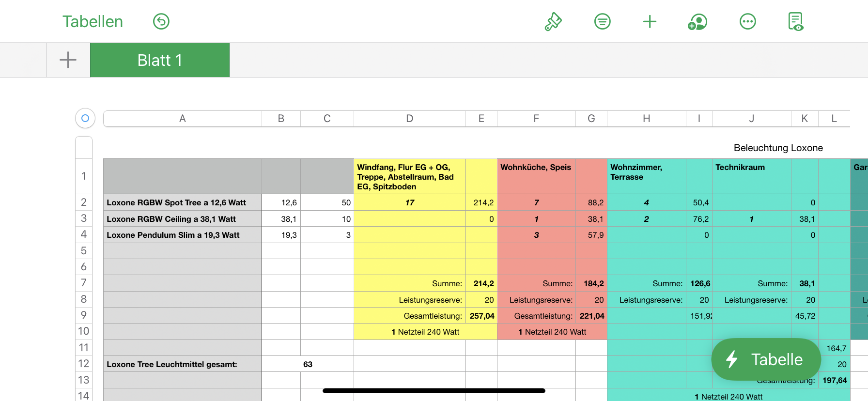Select the whole table via circle handle
This screenshot has width=868, height=401.
point(85,118)
